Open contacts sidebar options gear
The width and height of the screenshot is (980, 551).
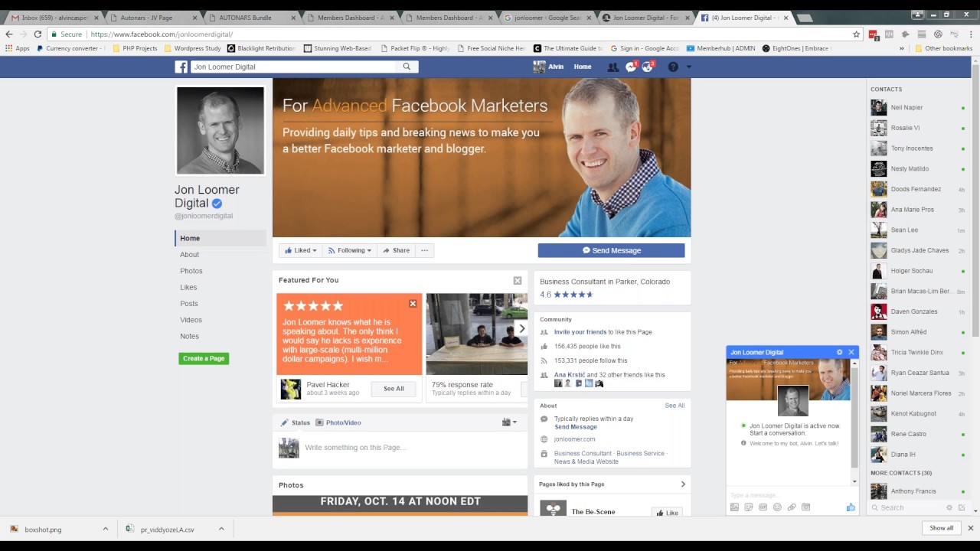[949, 507]
